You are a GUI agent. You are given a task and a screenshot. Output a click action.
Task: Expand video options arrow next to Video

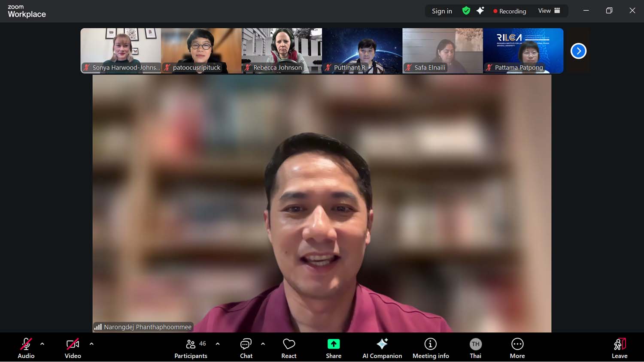click(x=91, y=344)
